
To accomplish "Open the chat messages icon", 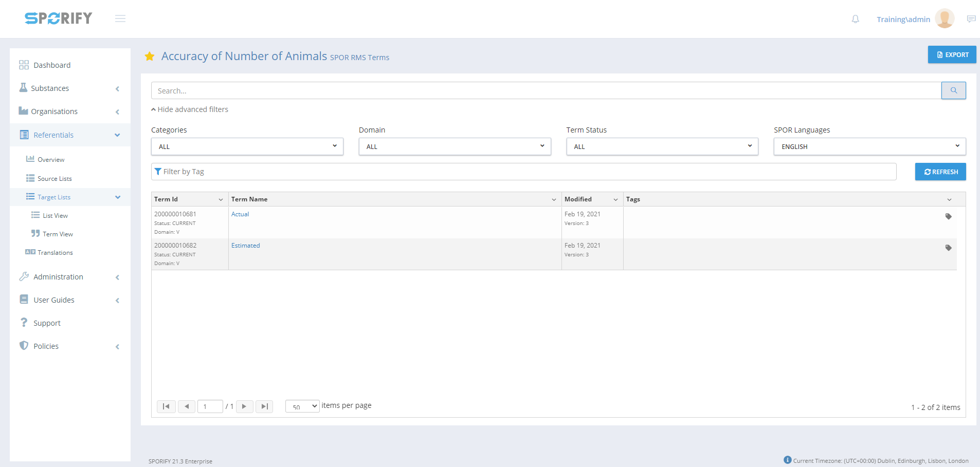I will pos(971,19).
